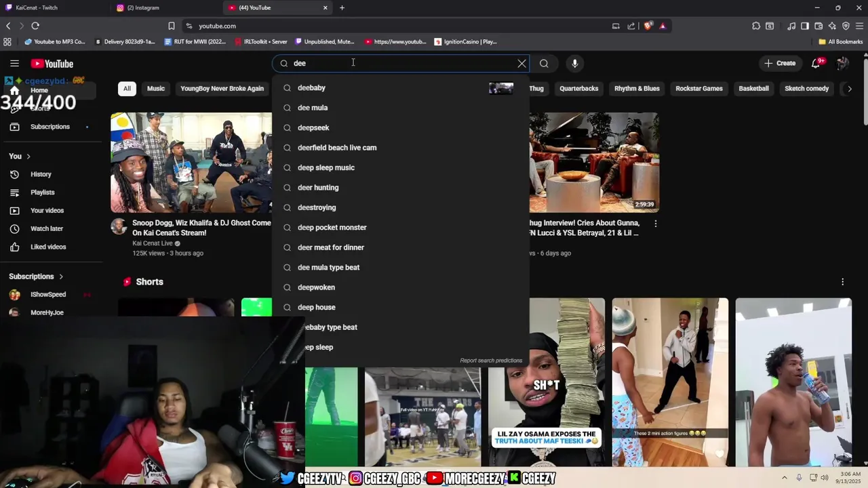The height and width of the screenshot is (488, 868).
Task: Open 'Liked videos' in the sidebar
Action: pyautogui.click(x=47, y=247)
